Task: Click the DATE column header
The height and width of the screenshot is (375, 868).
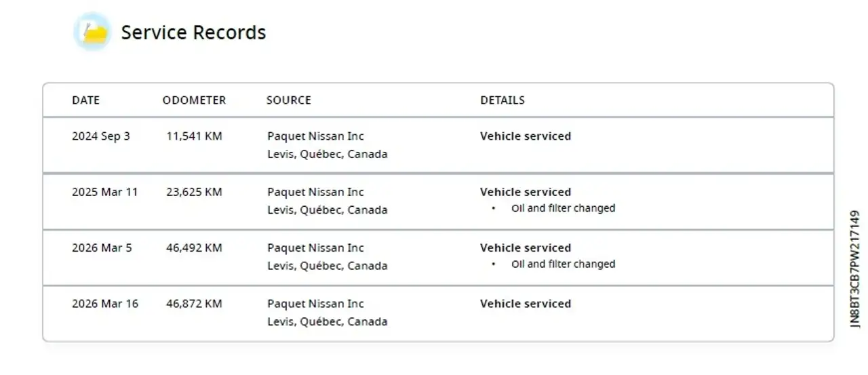Action: (85, 100)
